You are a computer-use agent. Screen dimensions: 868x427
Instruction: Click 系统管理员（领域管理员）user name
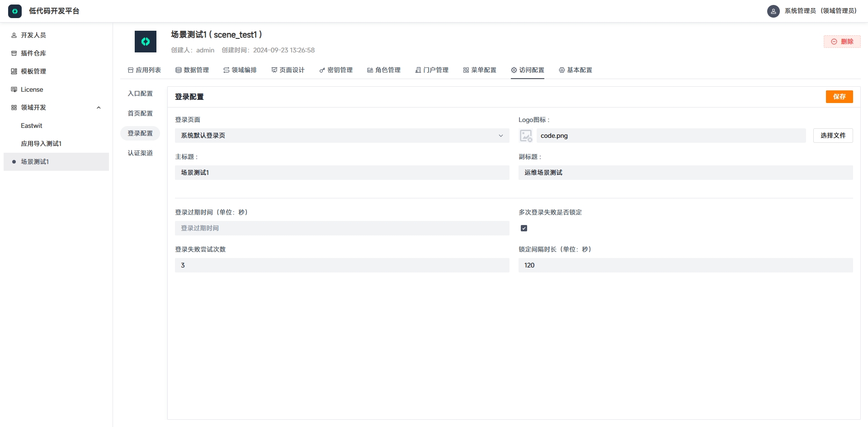click(x=821, y=11)
